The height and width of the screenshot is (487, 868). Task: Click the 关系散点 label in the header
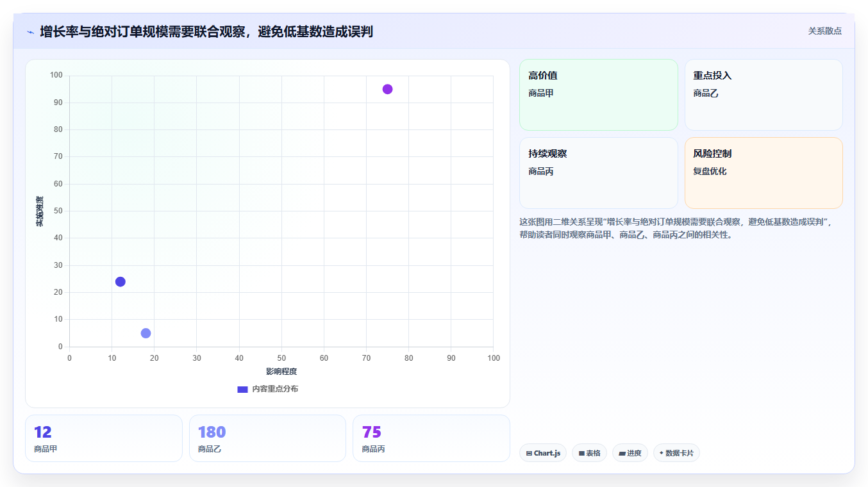(824, 31)
